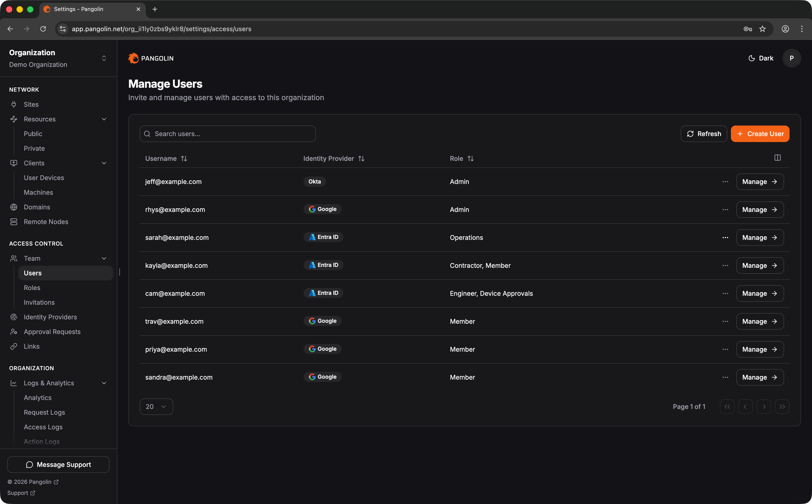
Task: Open the column visibility toggle icon
Action: coord(777,158)
